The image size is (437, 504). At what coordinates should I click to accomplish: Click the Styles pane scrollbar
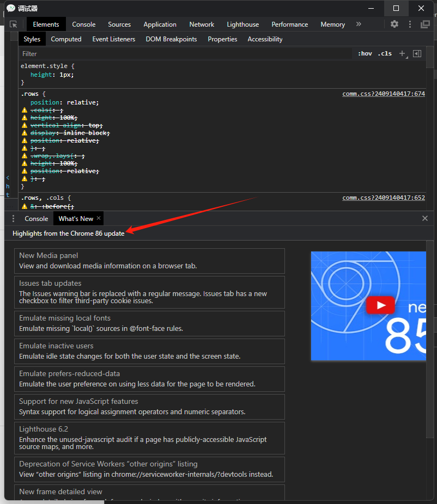coord(430,57)
